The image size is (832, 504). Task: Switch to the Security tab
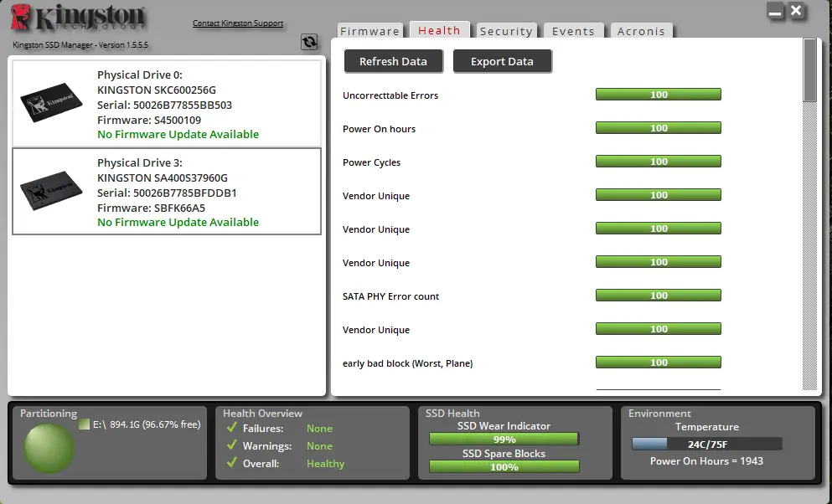coord(506,31)
